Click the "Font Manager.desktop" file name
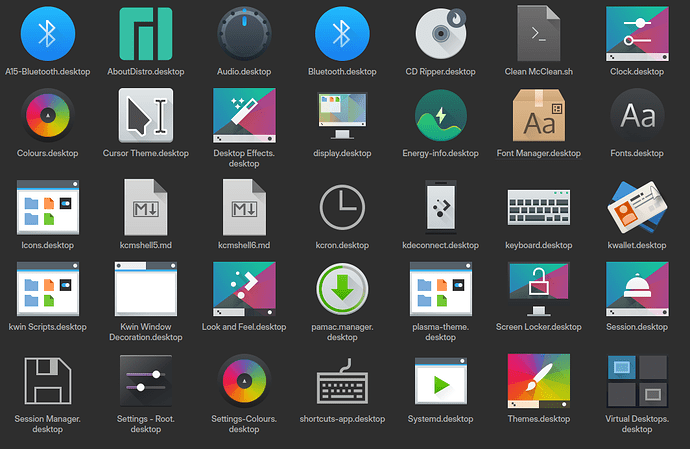 click(x=539, y=153)
